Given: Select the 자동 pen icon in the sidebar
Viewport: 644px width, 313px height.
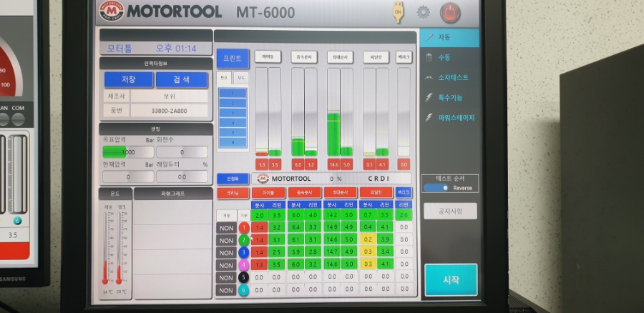Looking at the screenshot, I should tap(429, 38).
